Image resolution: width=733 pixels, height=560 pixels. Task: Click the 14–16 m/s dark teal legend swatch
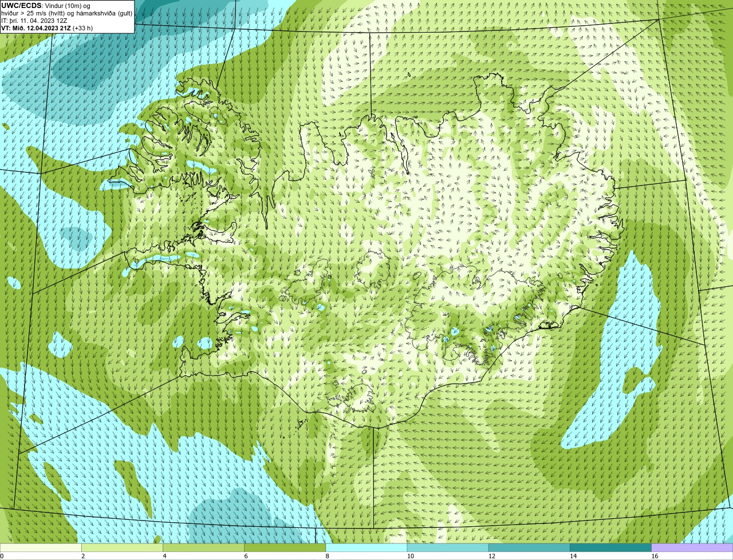click(611, 548)
